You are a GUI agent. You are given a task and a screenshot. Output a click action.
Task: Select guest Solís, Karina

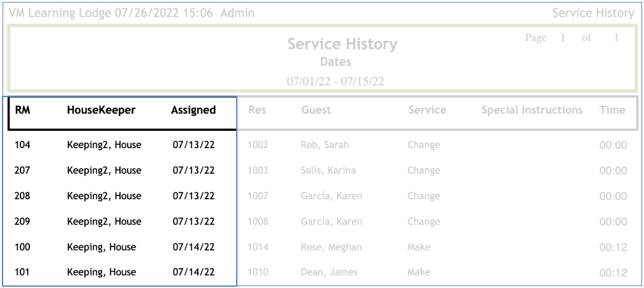pyautogui.click(x=328, y=171)
